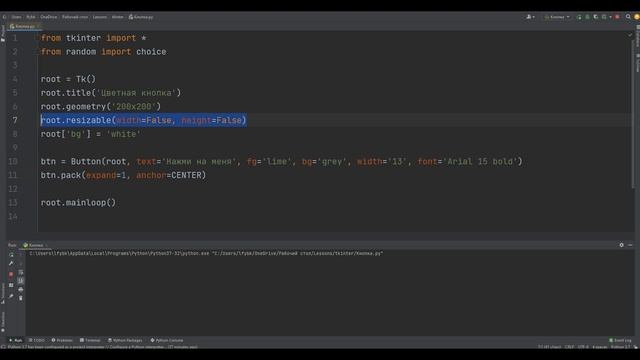Image resolution: width=640 pixels, height=360 pixels.
Task: Open the Event Log in status bar
Action: (x=620, y=340)
